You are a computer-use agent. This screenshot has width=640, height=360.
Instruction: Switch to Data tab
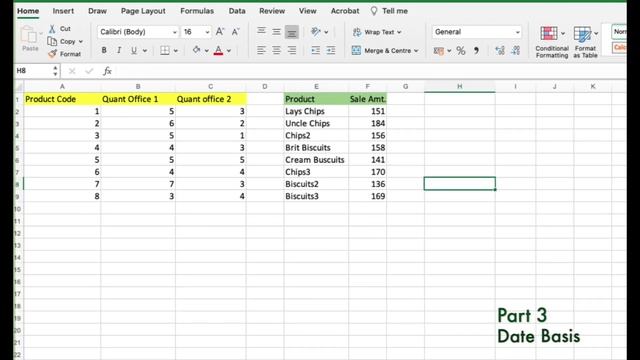237,11
